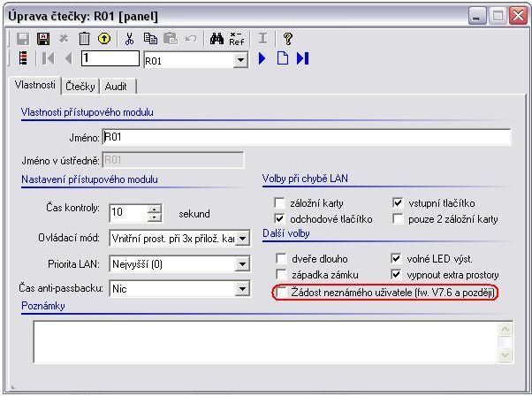
Task: Click the save-and-close floppy disk icon
Action: click(42, 39)
